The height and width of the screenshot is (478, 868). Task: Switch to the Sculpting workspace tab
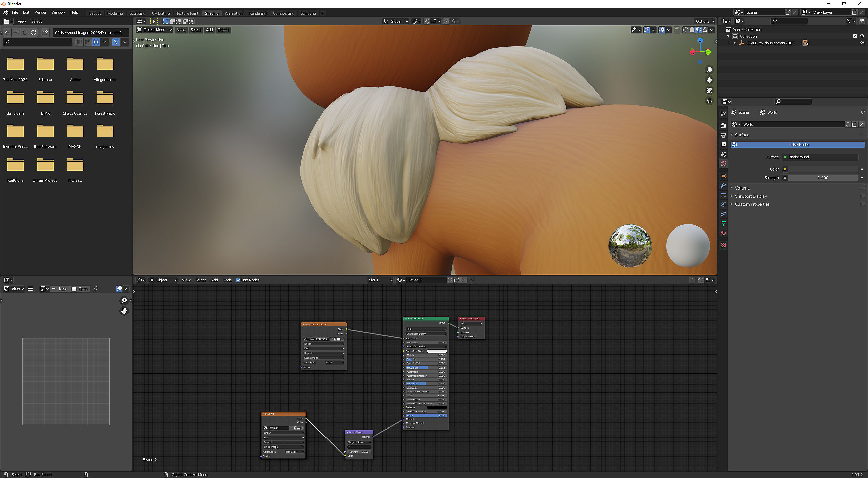[137, 13]
